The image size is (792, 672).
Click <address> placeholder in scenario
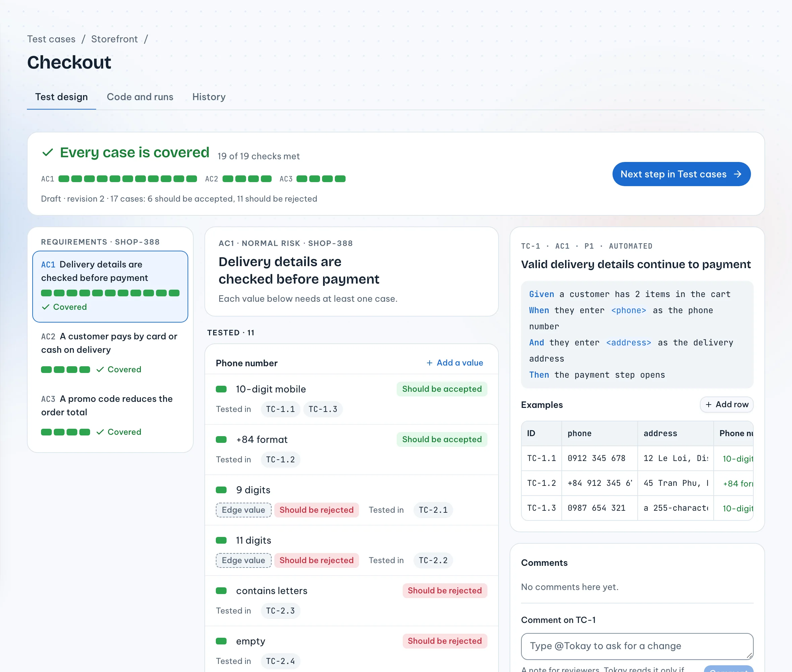629,342
